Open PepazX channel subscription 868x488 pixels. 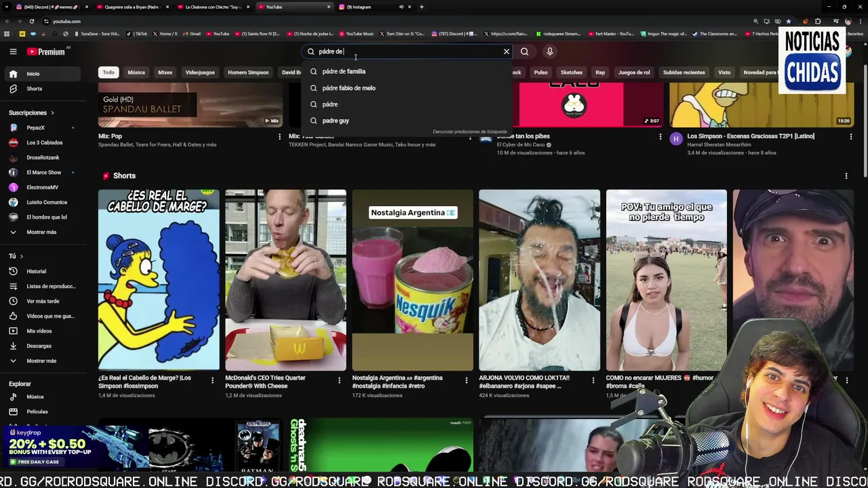pos(44,127)
